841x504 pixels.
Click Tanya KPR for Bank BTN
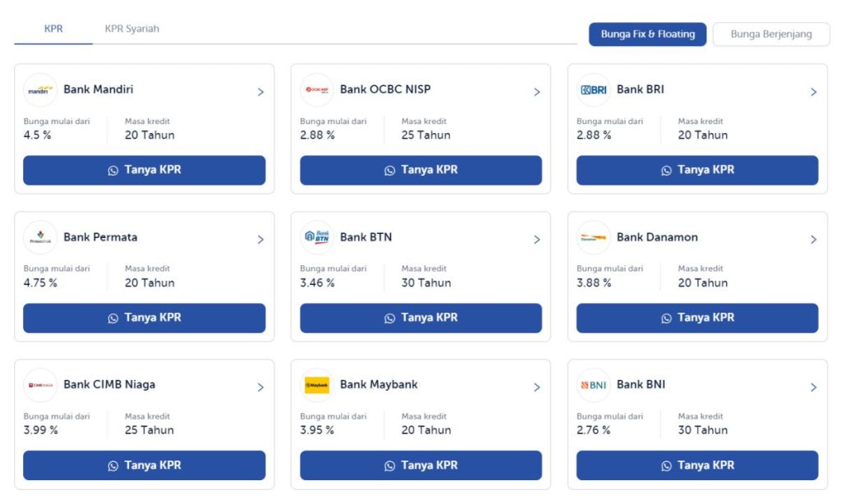coord(420,318)
